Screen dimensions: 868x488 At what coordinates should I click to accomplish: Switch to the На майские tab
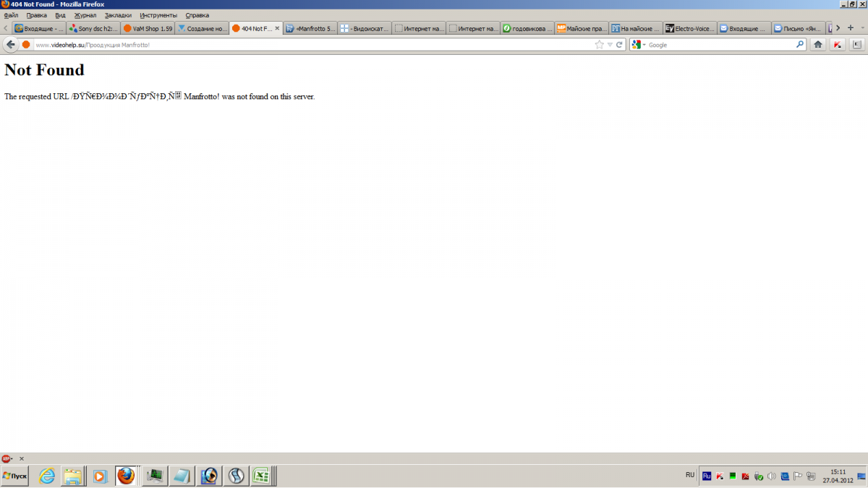tap(636, 28)
